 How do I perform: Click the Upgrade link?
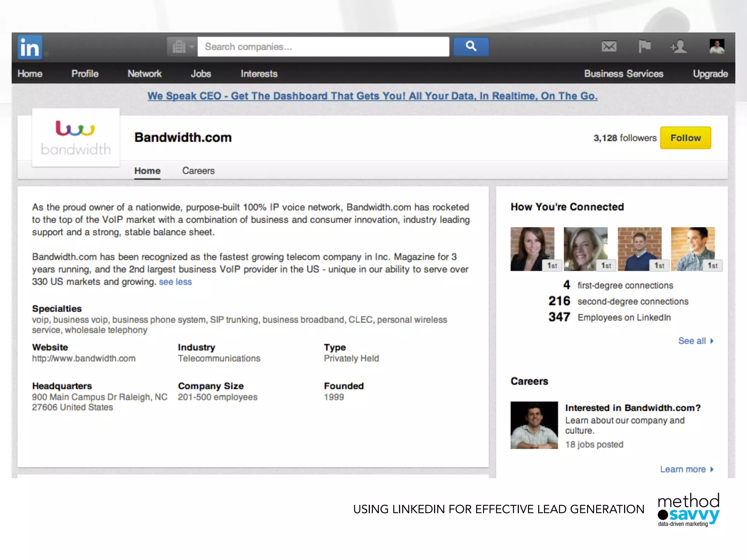(710, 74)
